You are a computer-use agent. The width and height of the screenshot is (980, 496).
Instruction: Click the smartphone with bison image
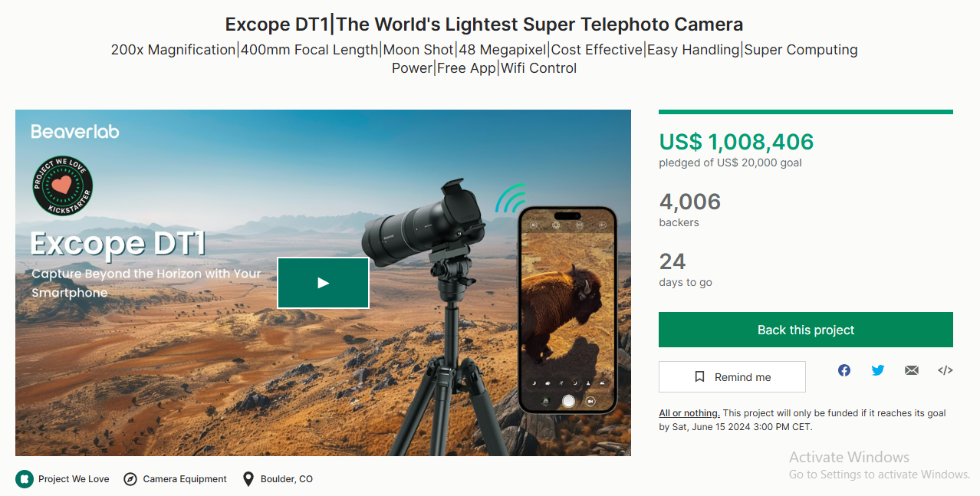[x=567, y=310]
